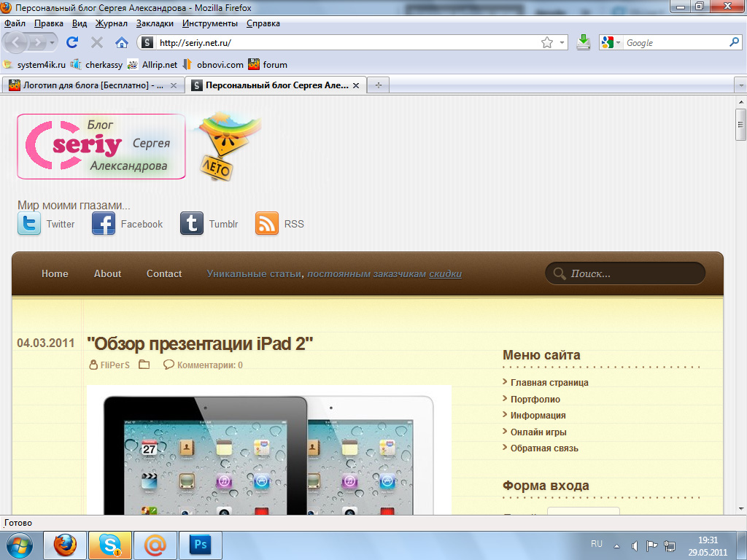Viewport: 747px width, 560px height.
Task: Click the Facebook icon
Action: point(104,224)
